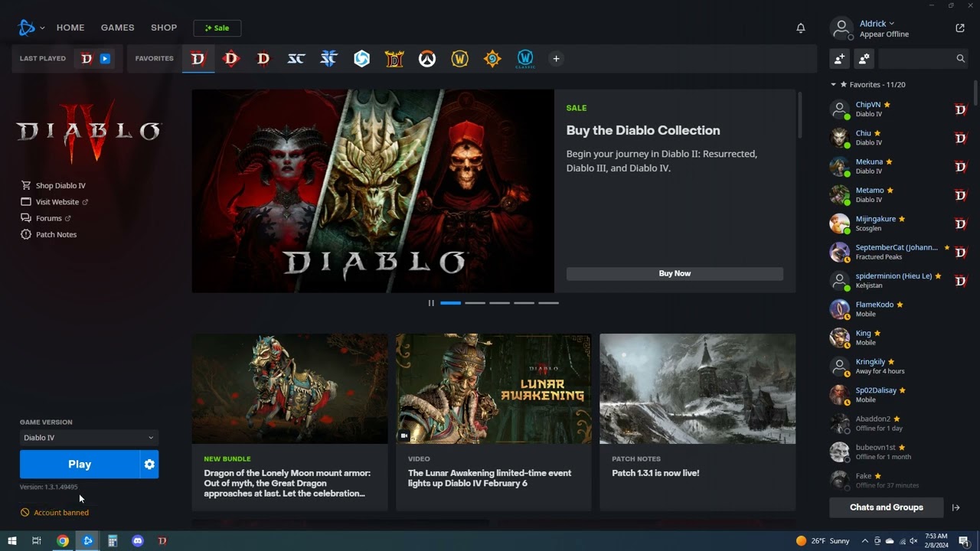Add a game to favorites with plus
Image resolution: width=980 pixels, height=551 pixels.
pyautogui.click(x=557, y=59)
